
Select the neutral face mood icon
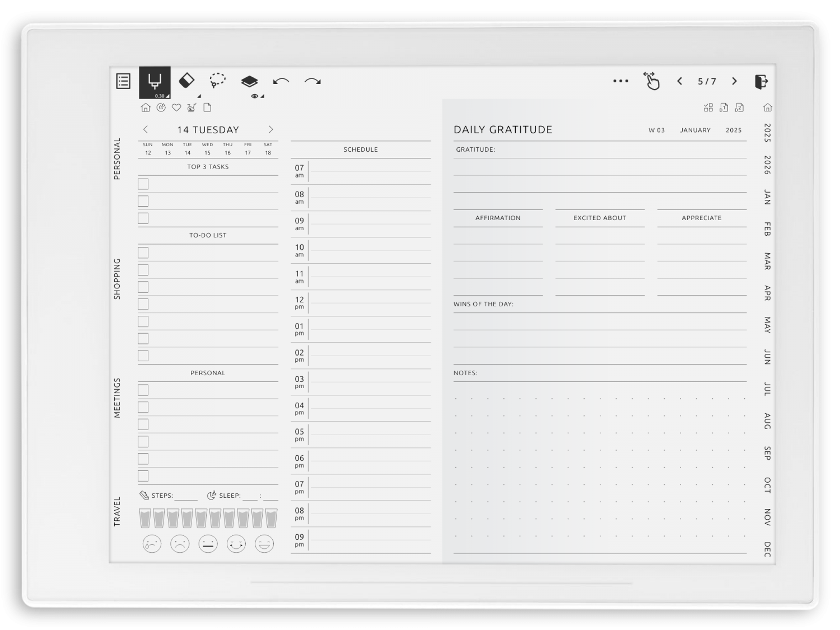tap(208, 544)
